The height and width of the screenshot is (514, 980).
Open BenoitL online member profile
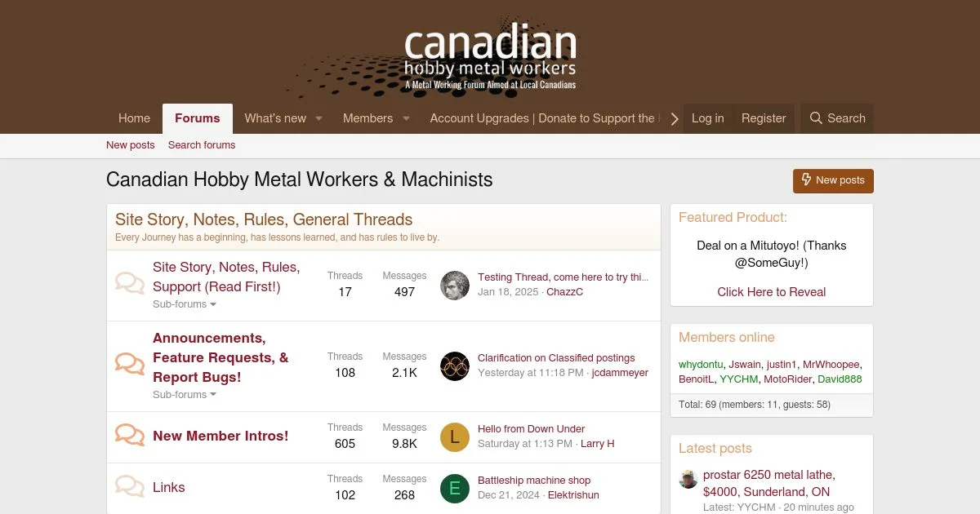(x=697, y=379)
